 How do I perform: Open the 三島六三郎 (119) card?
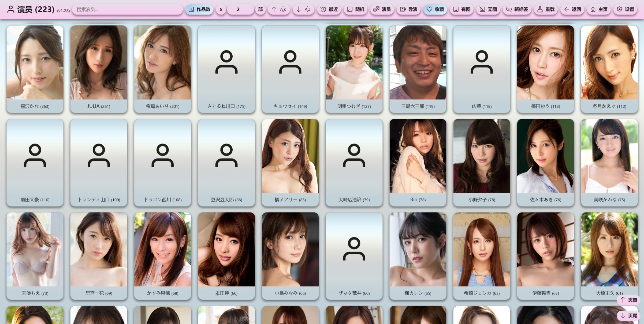pyautogui.click(x=418, y=69)
